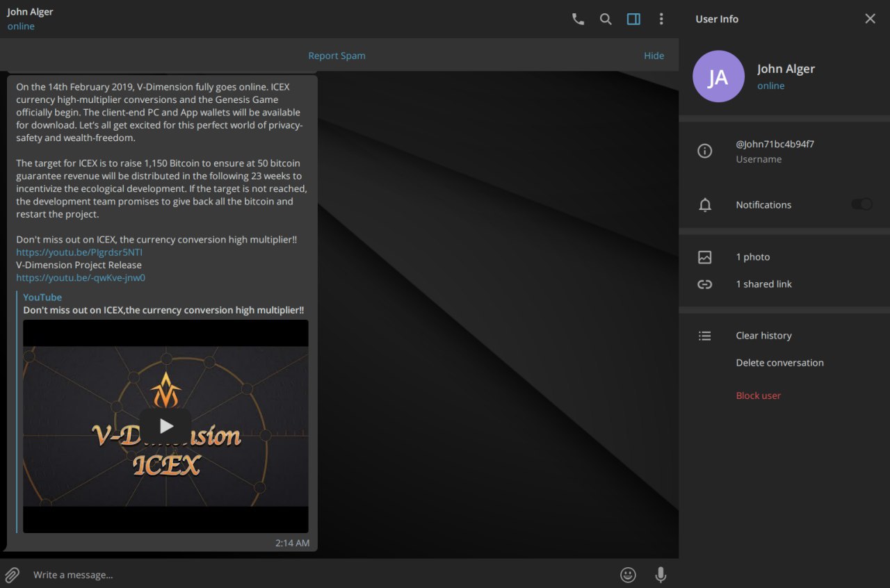
Task: Toggle the user info side panel icon
Action: (x=633, y=19)
